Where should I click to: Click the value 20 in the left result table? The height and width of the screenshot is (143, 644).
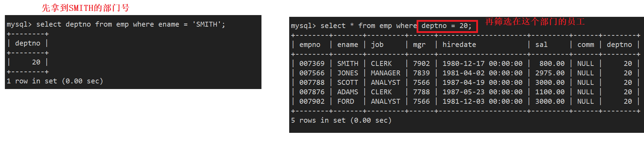(36, 62)
